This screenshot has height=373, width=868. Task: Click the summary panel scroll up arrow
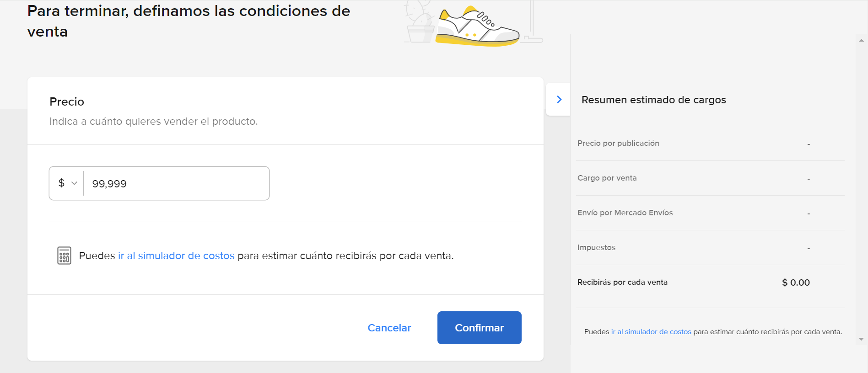861,40
